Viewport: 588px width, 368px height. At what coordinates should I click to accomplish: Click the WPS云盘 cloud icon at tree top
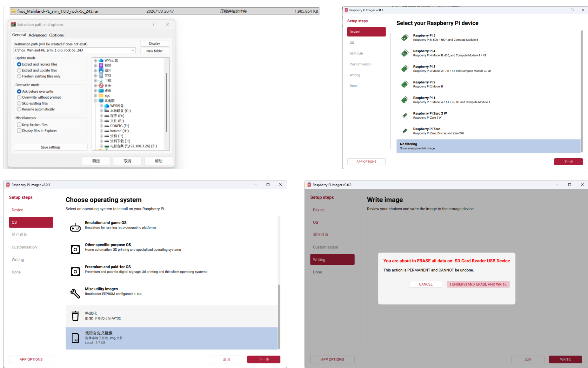click(101, 60)
